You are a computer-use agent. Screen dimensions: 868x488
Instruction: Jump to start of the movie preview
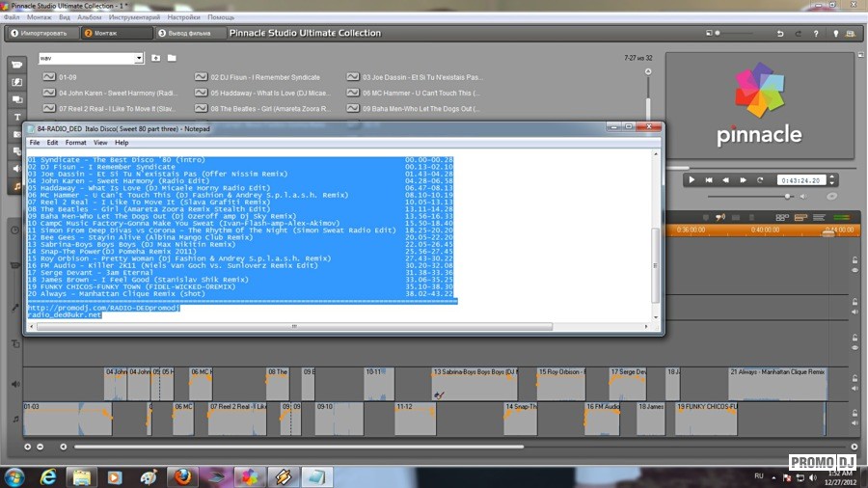(x=709, y=179)
